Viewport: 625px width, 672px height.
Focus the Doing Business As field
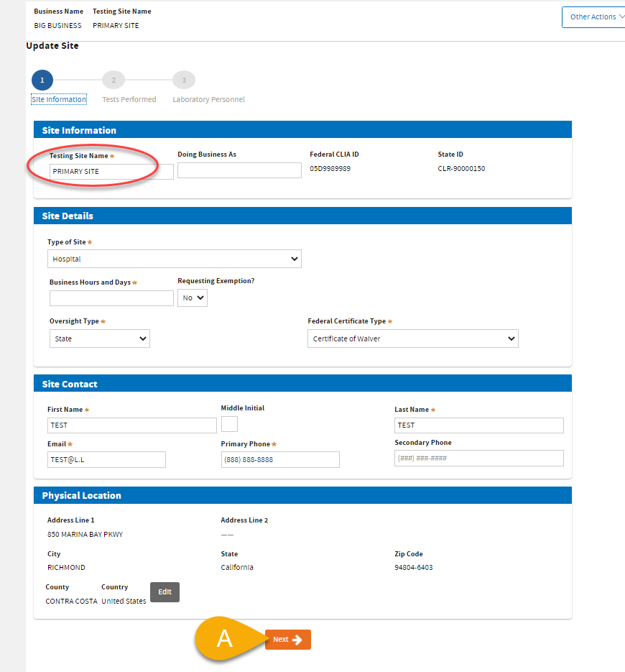[x=239, y=170]
